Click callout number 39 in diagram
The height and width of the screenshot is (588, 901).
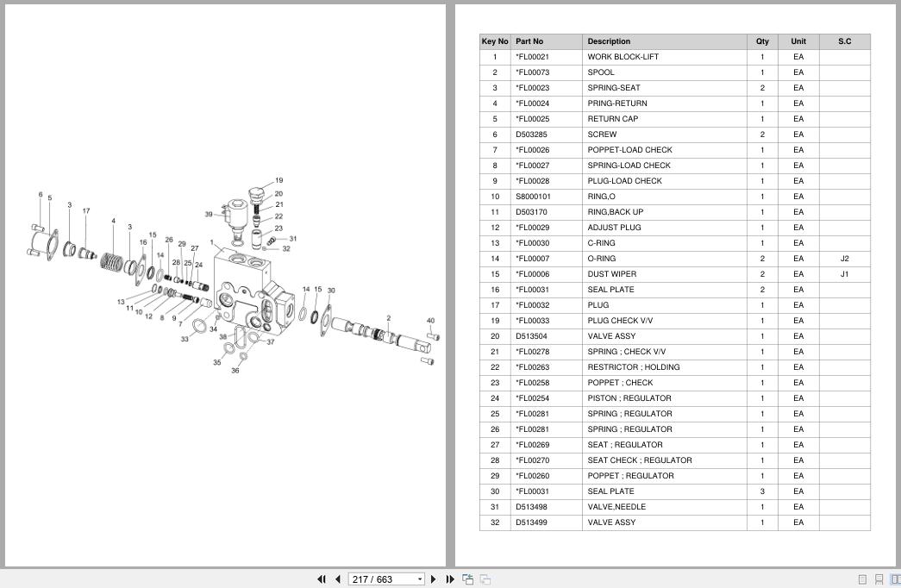209,214
